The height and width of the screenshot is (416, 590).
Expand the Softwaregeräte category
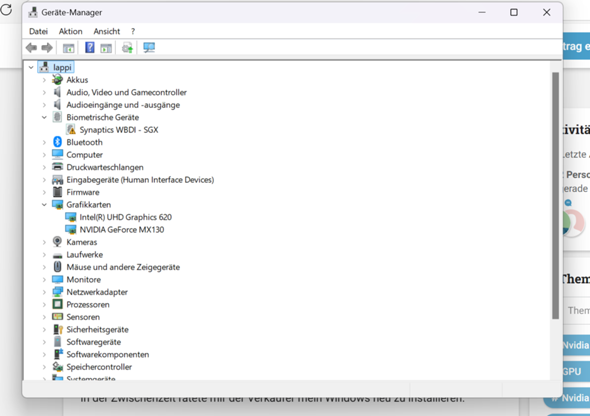(x=44, y=342)
